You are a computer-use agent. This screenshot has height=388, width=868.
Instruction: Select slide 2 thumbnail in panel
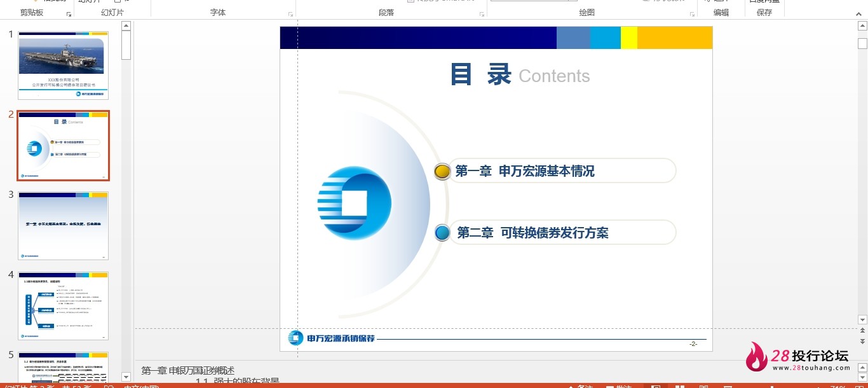(63, 146)
